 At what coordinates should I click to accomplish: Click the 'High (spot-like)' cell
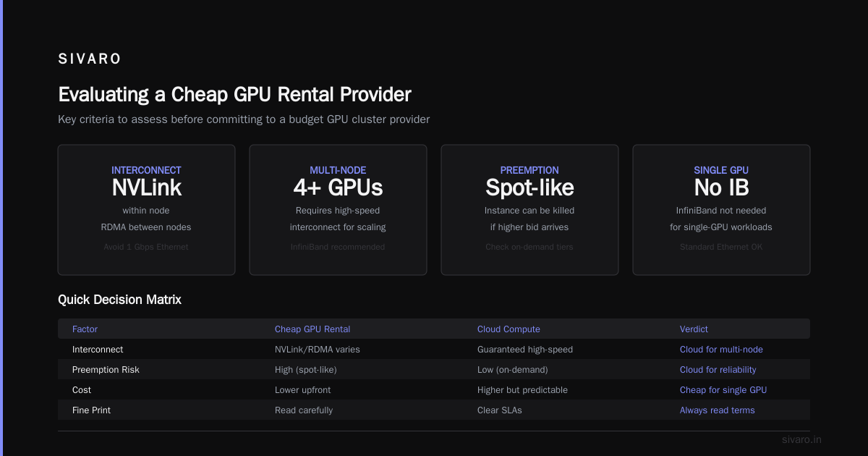pos(306,370)
